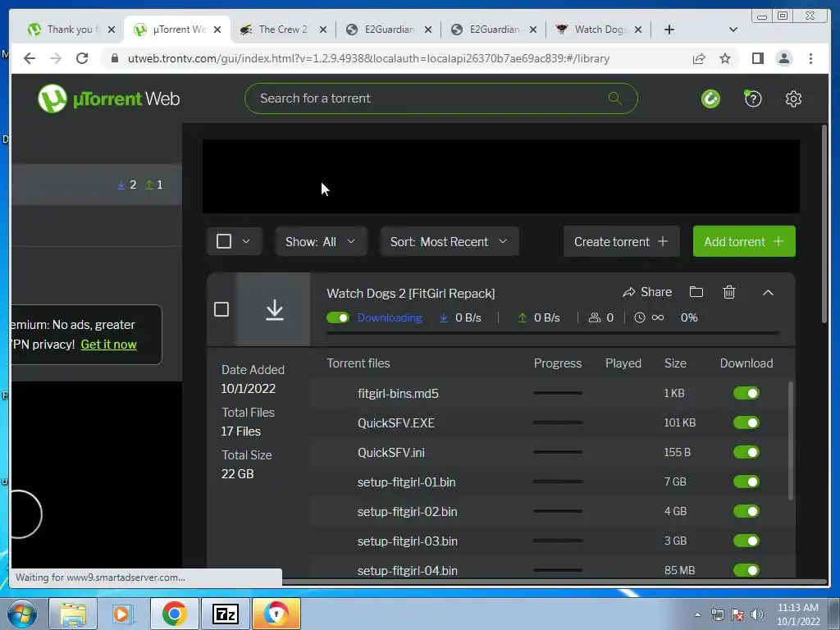This screenshot has height=630, width=840.
Task: Open Chrome tab search dropdown arrow
Action: (733, 30)
